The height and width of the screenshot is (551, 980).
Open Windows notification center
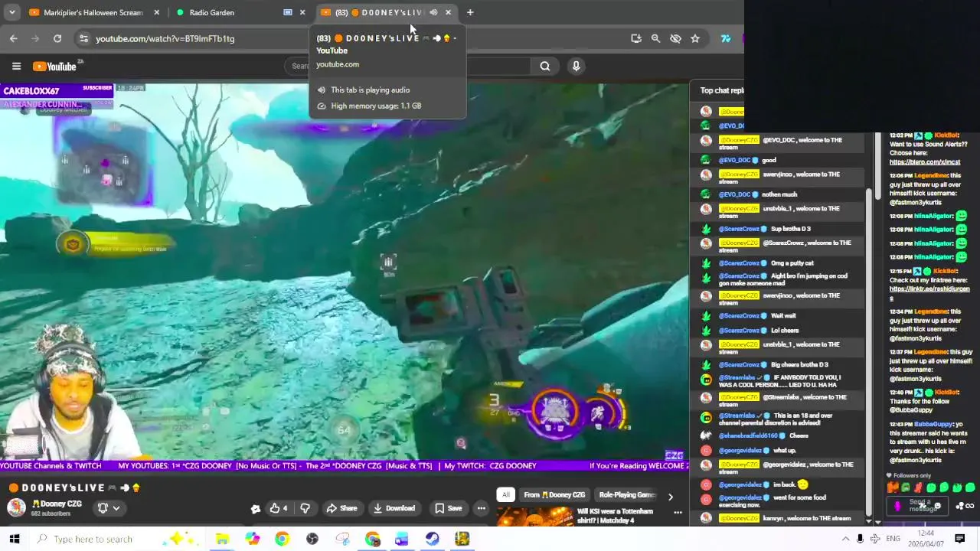tap(960, 539)
